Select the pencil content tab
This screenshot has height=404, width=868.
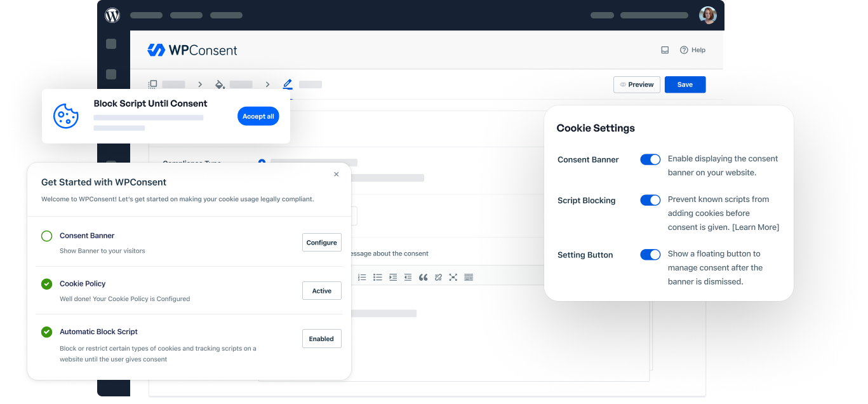pos(288,84)
